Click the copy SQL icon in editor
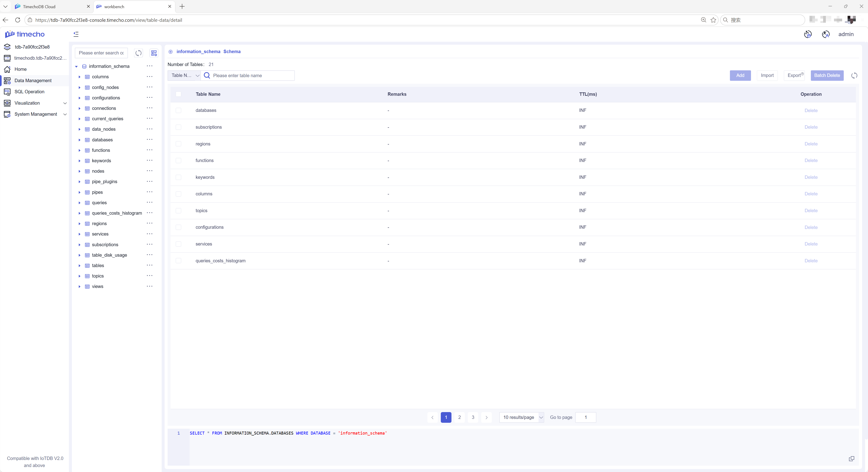The image size is (868, 472). click(x=851, y=459)
